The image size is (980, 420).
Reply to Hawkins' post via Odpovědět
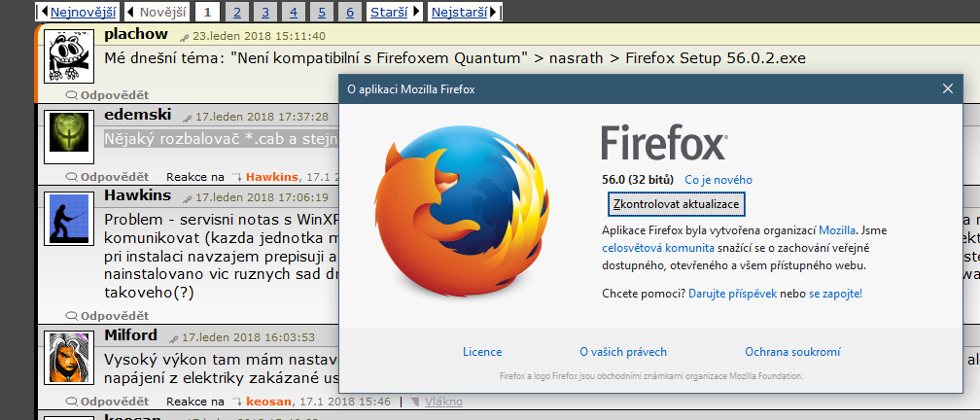coord(108,316)
